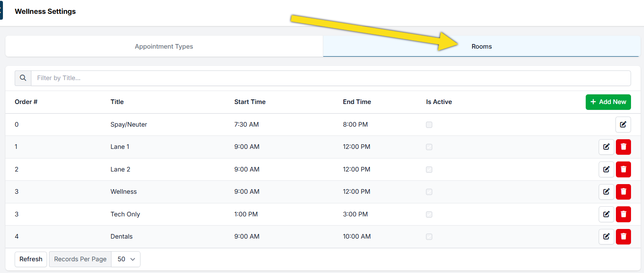Screen dimensions: 644x273
Task: Click the green Add New button
Action: coord(608,102)
